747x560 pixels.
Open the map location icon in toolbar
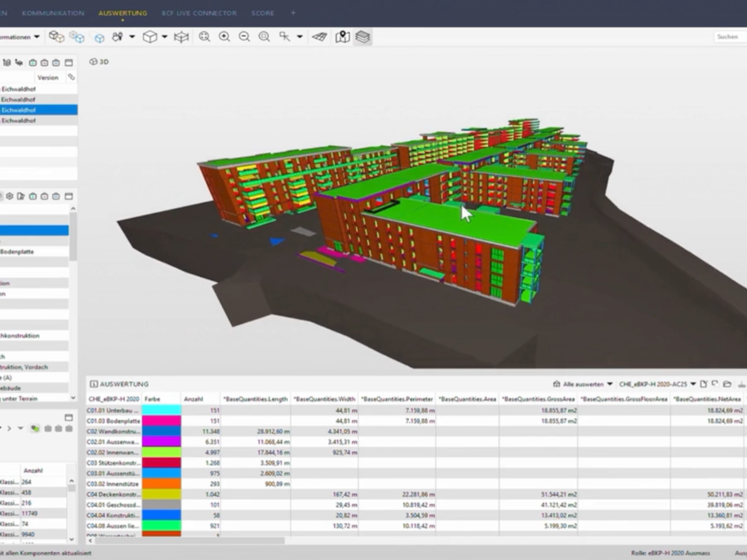[x=343, y=37]
